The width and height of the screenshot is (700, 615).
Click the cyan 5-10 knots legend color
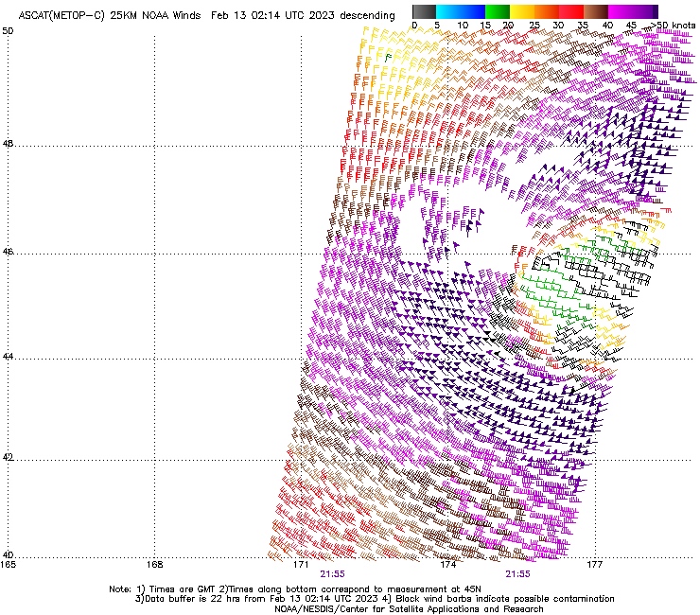tap(448, 11)
